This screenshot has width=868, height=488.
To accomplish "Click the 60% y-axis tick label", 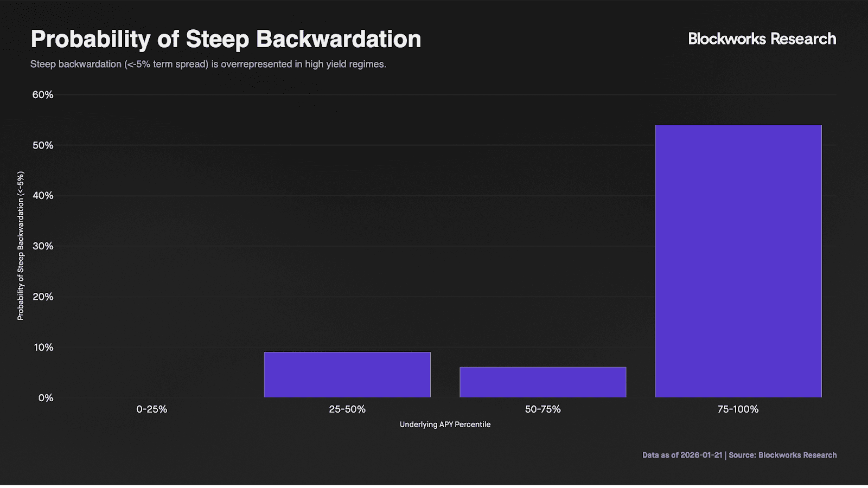I will click(43, 95).
